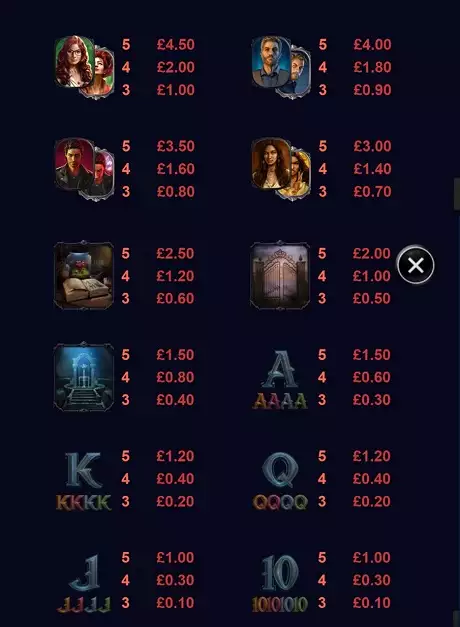Click the blue staircase doorway symbol

[x=84, y=377]
